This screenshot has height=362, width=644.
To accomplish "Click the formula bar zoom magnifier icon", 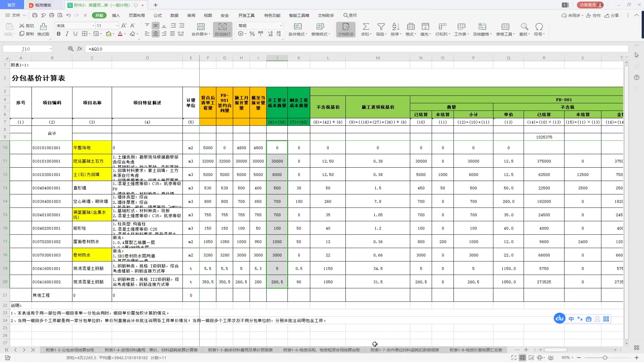I will 70,49.
